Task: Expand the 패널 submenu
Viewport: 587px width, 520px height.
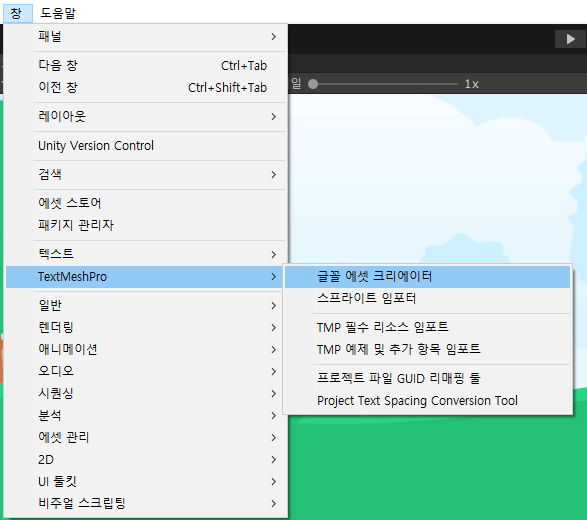Action: 146,36
